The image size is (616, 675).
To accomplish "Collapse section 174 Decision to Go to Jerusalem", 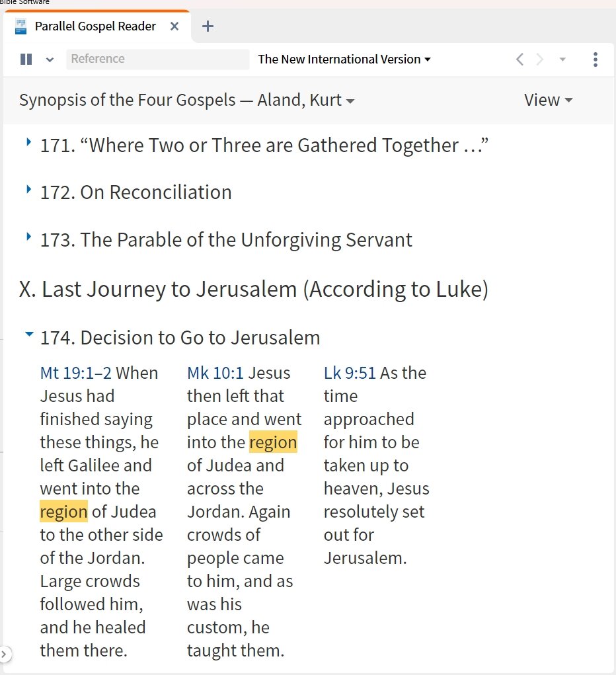I will pos(29,334).
